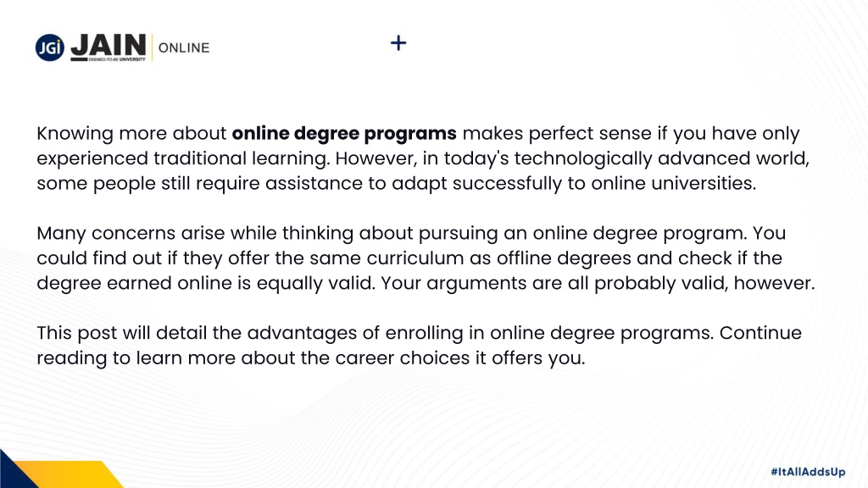
Task: Click the #ItAllAddsUp hashtag
Action: (808, 472)
